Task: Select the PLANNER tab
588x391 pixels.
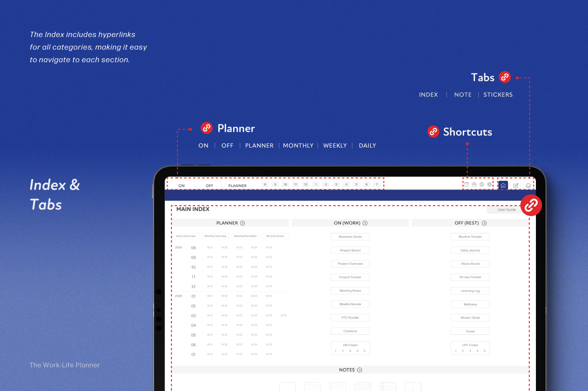Action: [x=237, y=185]
